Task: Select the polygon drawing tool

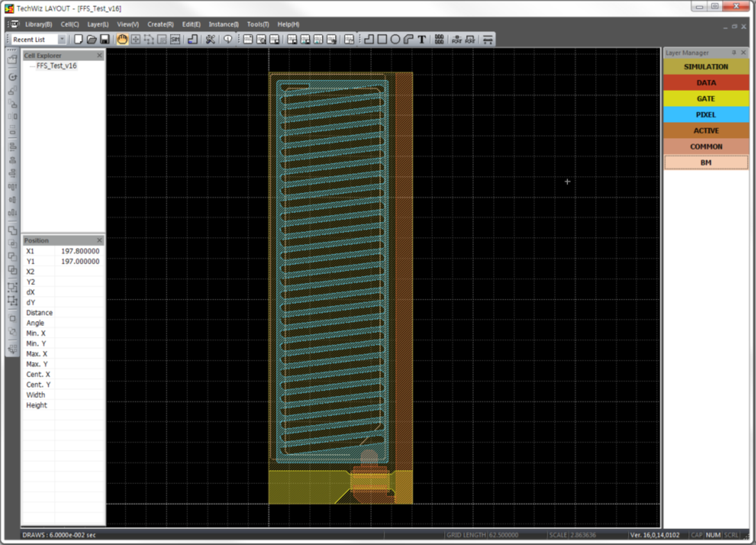Action: point(369,40)
